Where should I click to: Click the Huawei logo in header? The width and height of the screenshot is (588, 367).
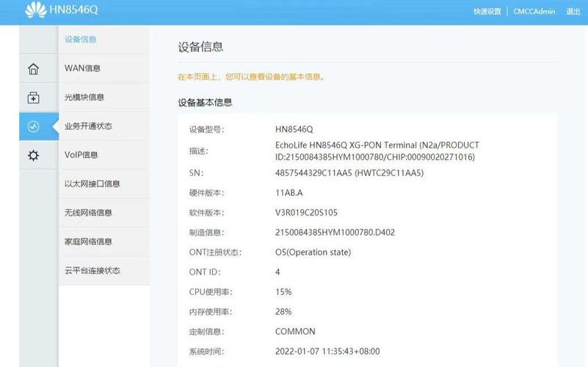click(x=36, y=10)
